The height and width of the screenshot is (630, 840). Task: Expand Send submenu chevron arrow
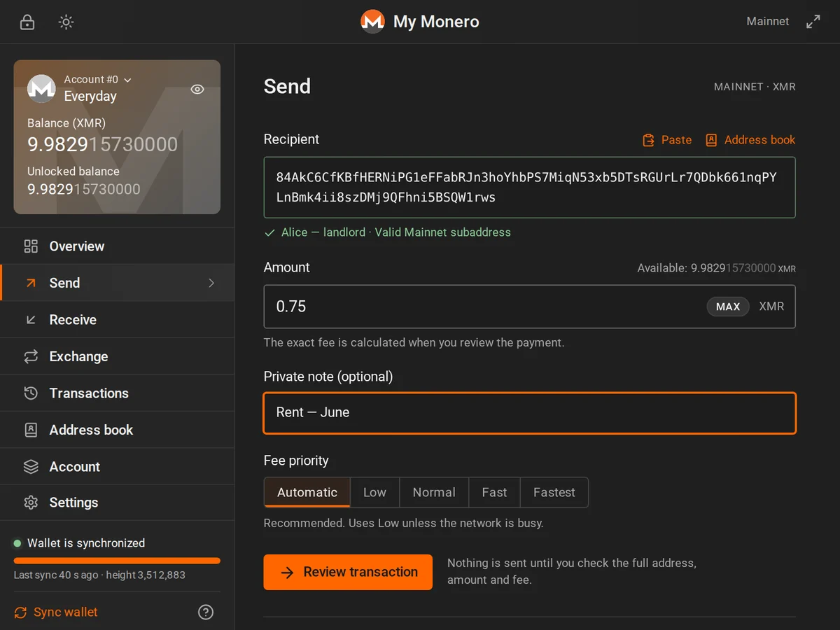(x=211, y=283)
